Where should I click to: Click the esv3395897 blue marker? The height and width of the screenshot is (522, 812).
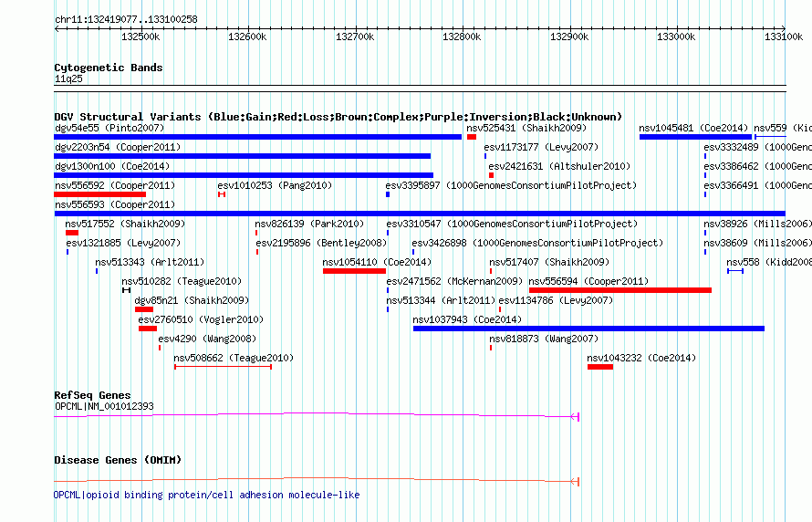[x=388, y=194]
